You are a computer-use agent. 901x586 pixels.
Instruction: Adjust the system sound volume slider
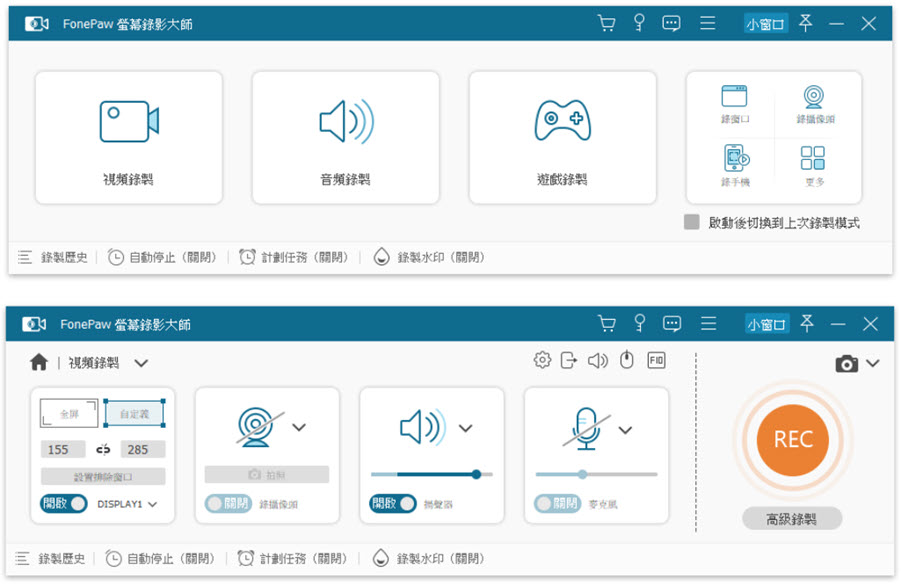point(432,475)
